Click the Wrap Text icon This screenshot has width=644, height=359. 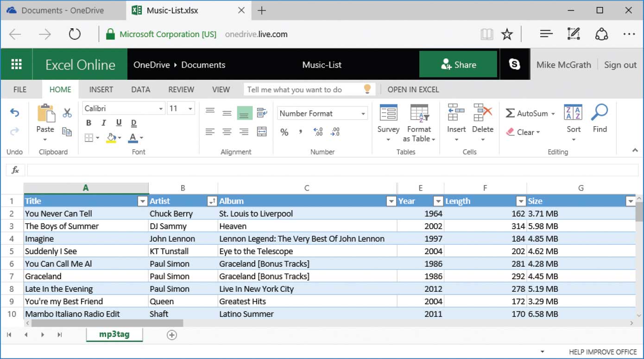pos(262,113)
